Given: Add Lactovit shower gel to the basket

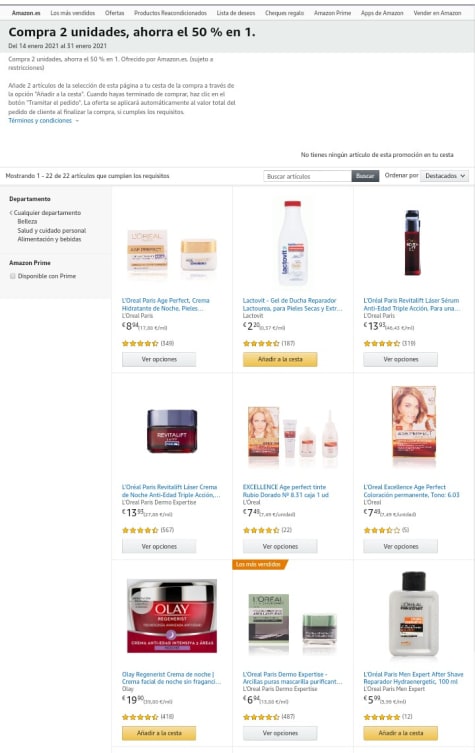Looking at the screenshot, I should click(x=280, y=359).
